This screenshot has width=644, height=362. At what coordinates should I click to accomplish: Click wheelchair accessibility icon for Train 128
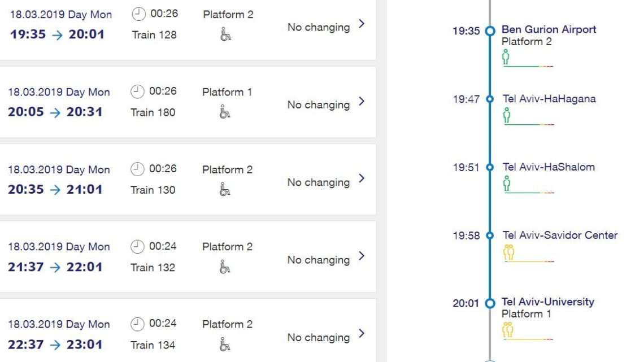pos(225,34)
